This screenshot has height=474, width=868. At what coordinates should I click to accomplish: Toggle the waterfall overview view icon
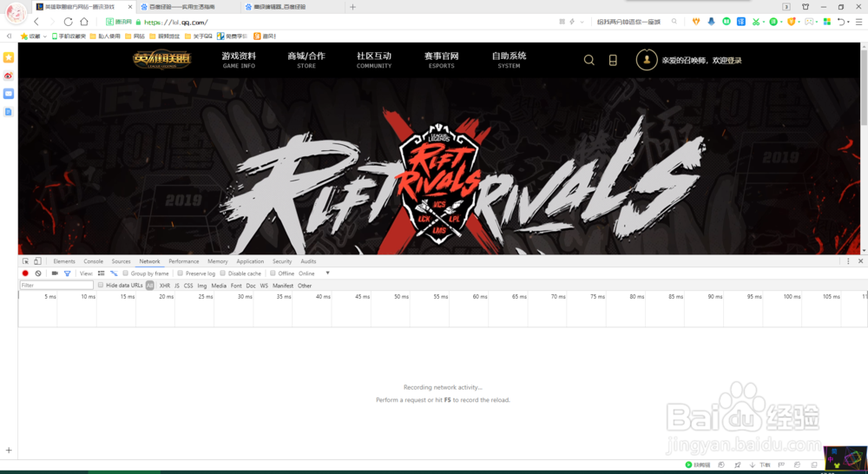pos(114,273)
